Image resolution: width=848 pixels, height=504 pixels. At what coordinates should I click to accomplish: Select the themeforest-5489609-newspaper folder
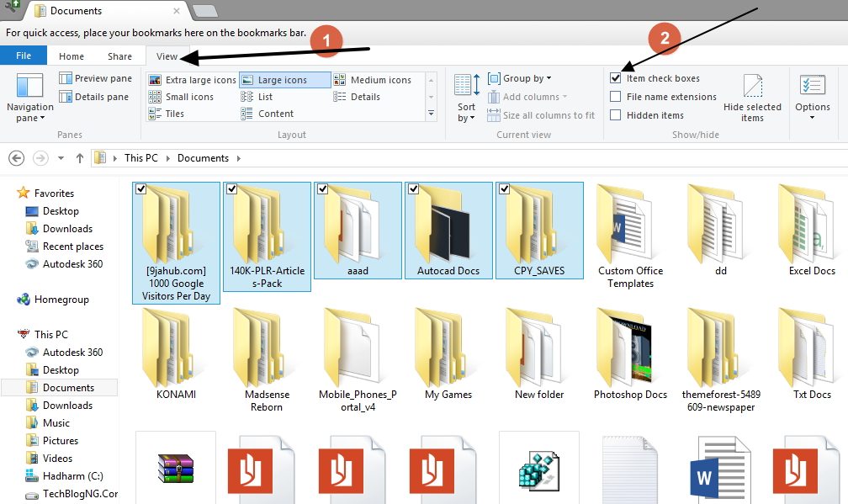click(x=721, y=360)
